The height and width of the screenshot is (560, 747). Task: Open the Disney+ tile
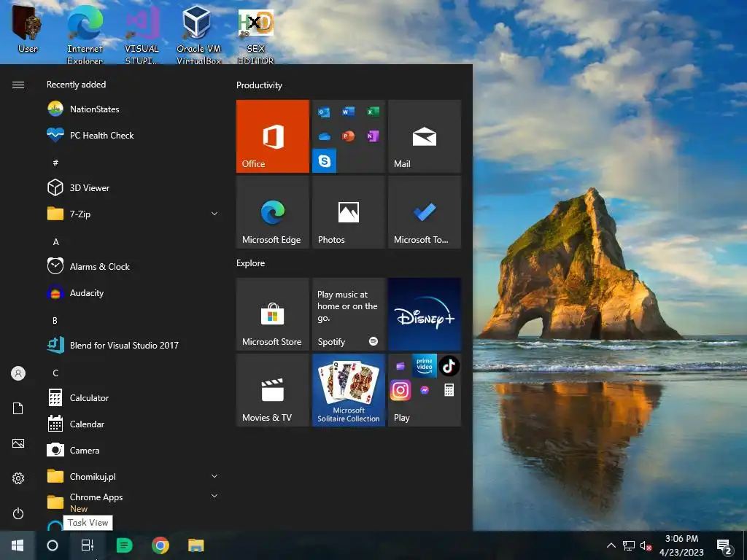pyautogui.click(x=425, y=314)
